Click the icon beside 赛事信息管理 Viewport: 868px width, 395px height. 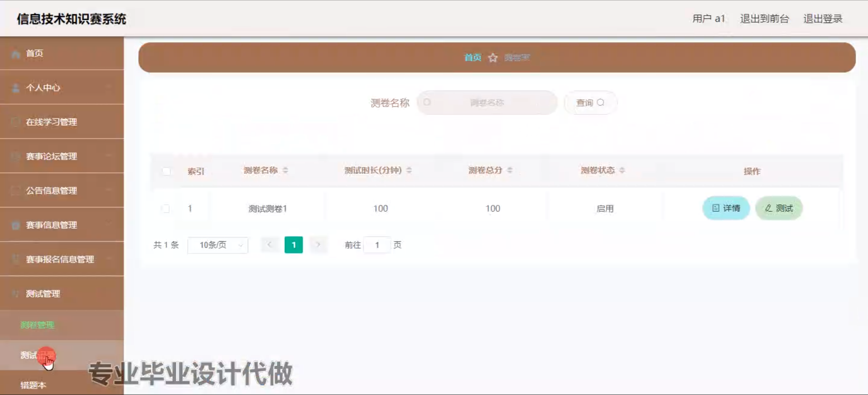(16, 225)
